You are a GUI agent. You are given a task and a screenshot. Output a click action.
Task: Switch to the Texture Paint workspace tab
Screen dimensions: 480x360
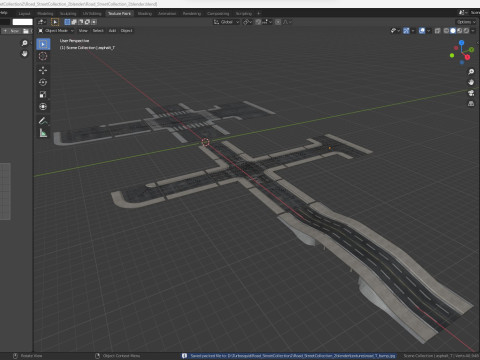(x=119, y=14)
